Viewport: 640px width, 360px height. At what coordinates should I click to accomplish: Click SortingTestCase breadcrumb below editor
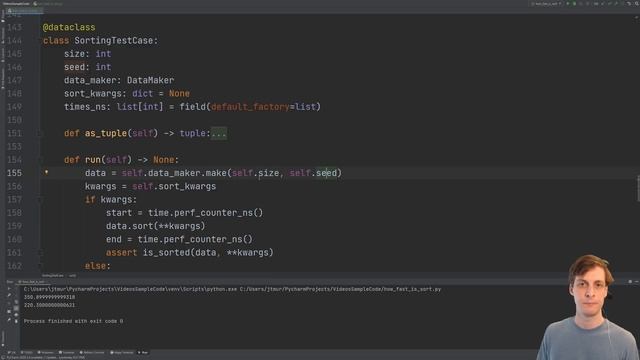[x=53, y=276]
